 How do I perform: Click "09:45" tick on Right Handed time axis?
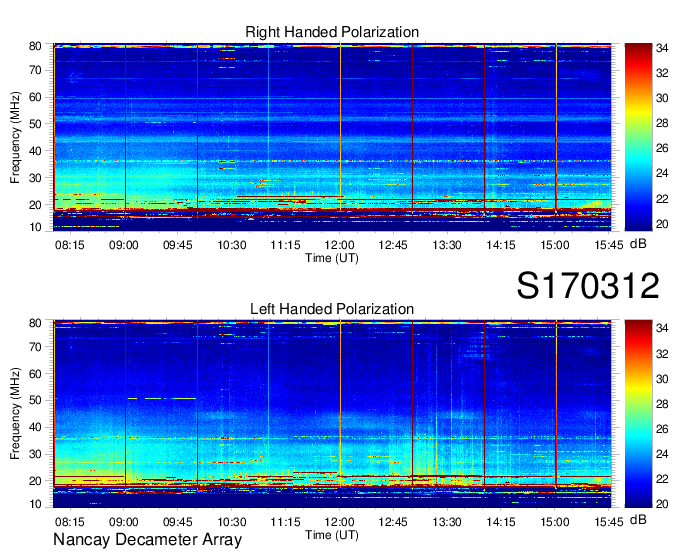[x=177, y=245]
